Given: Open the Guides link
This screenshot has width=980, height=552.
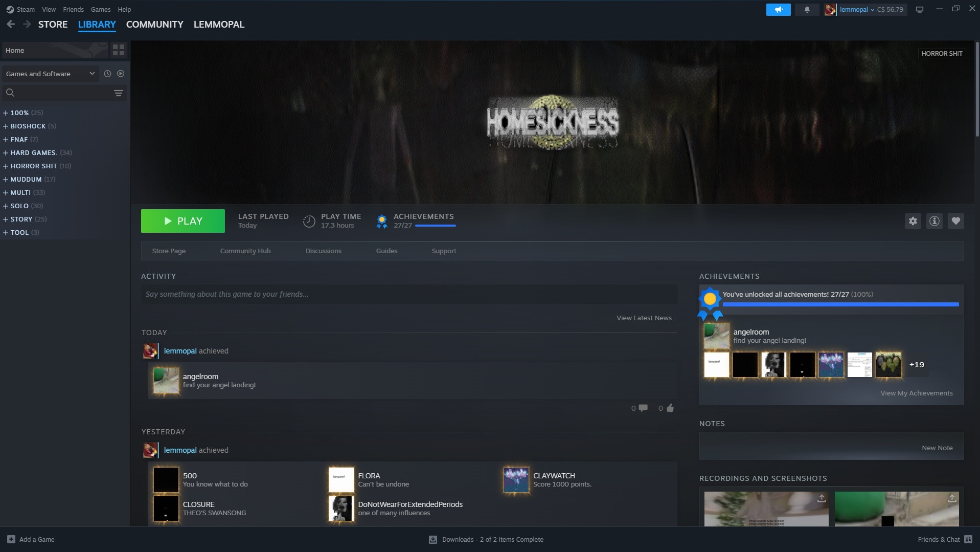Looking at the screenshot, I should point(386,251).
